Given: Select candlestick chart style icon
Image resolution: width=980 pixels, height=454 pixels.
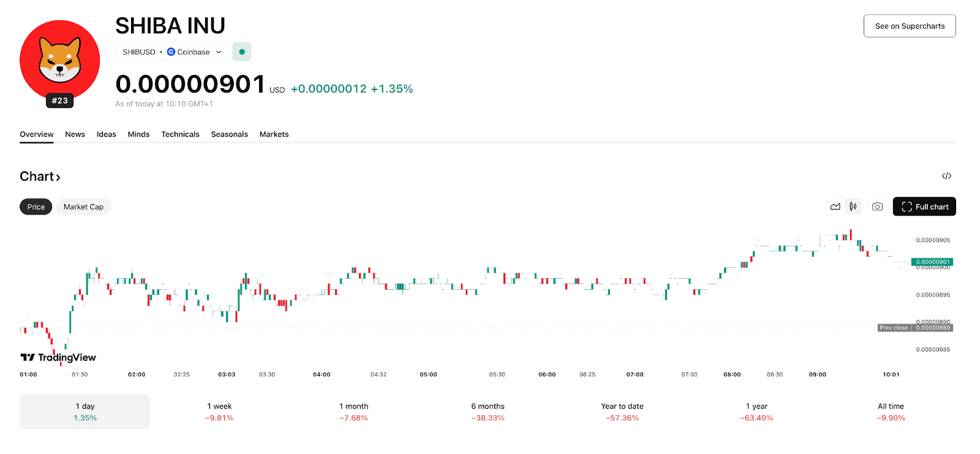Looking at the screenshot, I should tap(853, 206).
